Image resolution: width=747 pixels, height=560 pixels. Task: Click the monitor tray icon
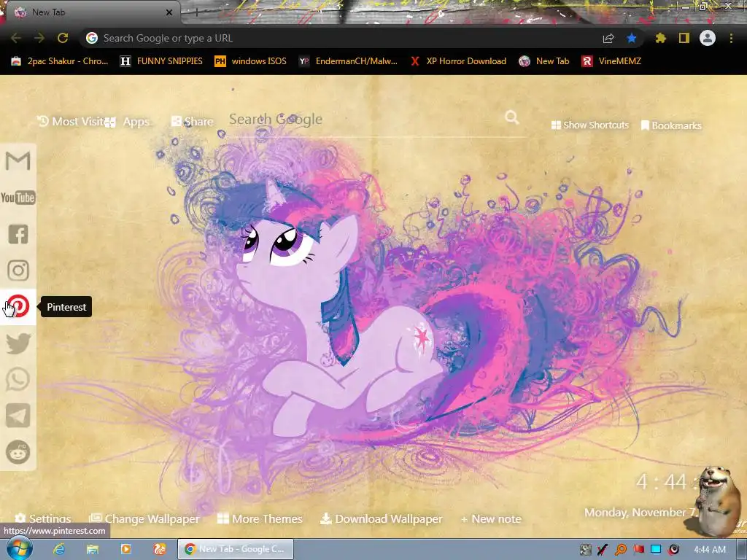[x=656, y=549]
